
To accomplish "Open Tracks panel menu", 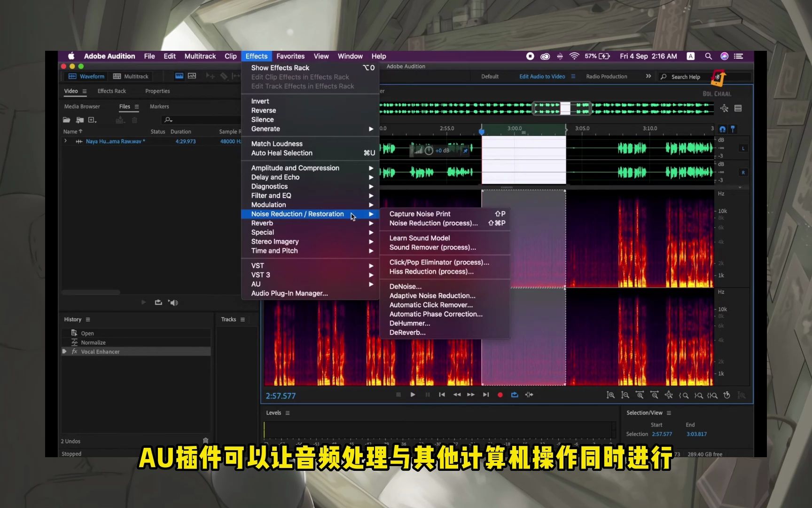I will pyautogui.click(x=242, y=319).
